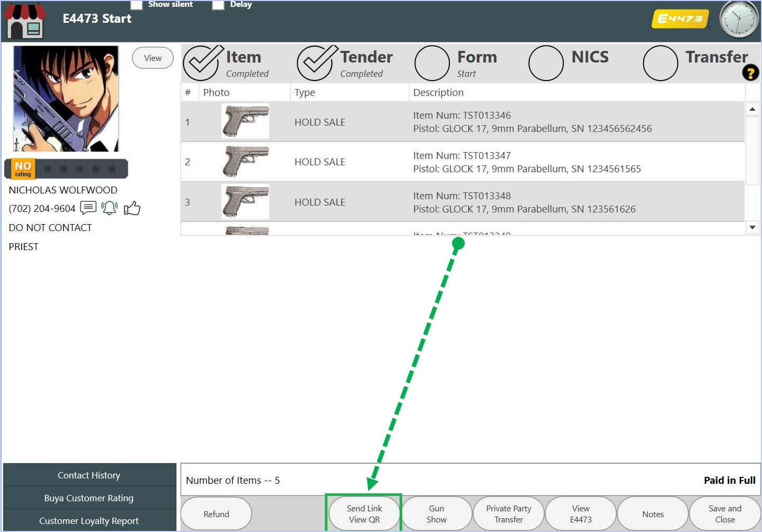Click the View E4473 button
762x532 pixels.
coord(581,514)
